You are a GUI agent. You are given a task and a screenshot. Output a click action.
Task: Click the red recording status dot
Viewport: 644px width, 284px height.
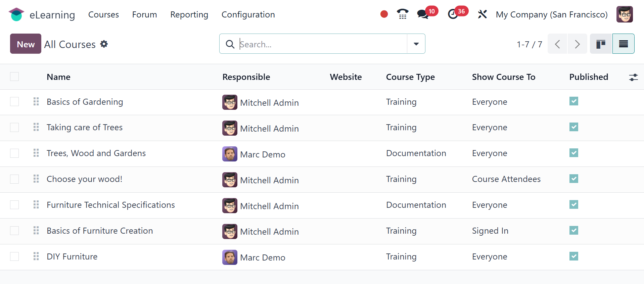[x=384, y=14]
